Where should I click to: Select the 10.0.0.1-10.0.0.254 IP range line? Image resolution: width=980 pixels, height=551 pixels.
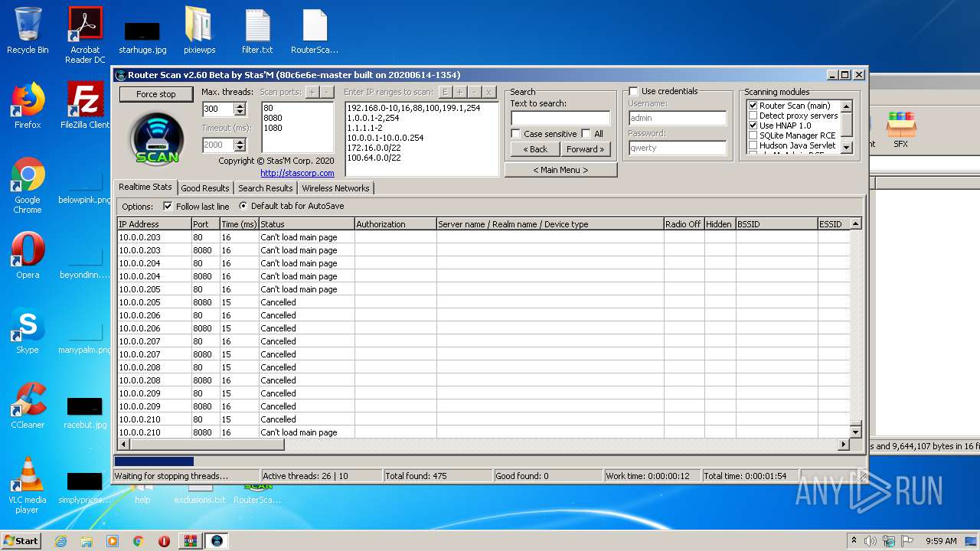[385, 138]
